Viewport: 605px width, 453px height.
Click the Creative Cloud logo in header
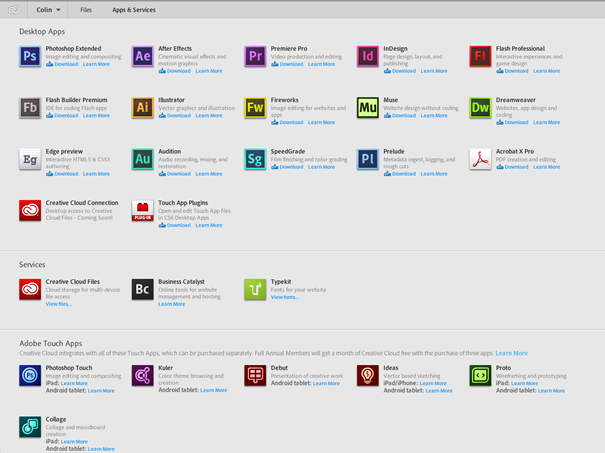tap(14, 10)
